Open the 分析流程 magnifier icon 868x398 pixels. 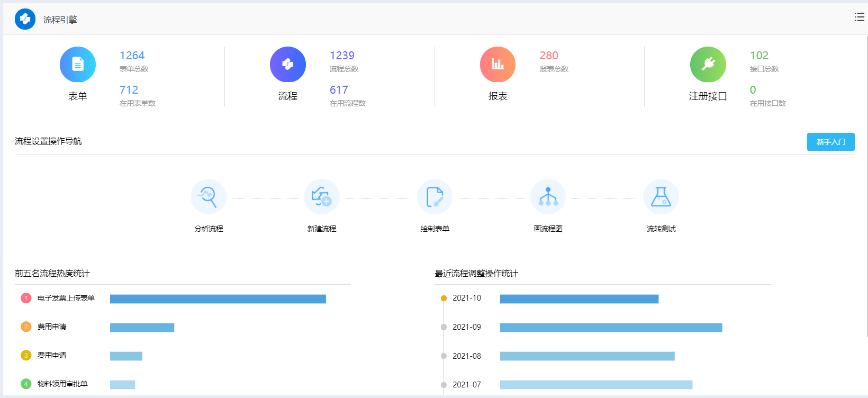pyautogui.click(x=209, y=197)
